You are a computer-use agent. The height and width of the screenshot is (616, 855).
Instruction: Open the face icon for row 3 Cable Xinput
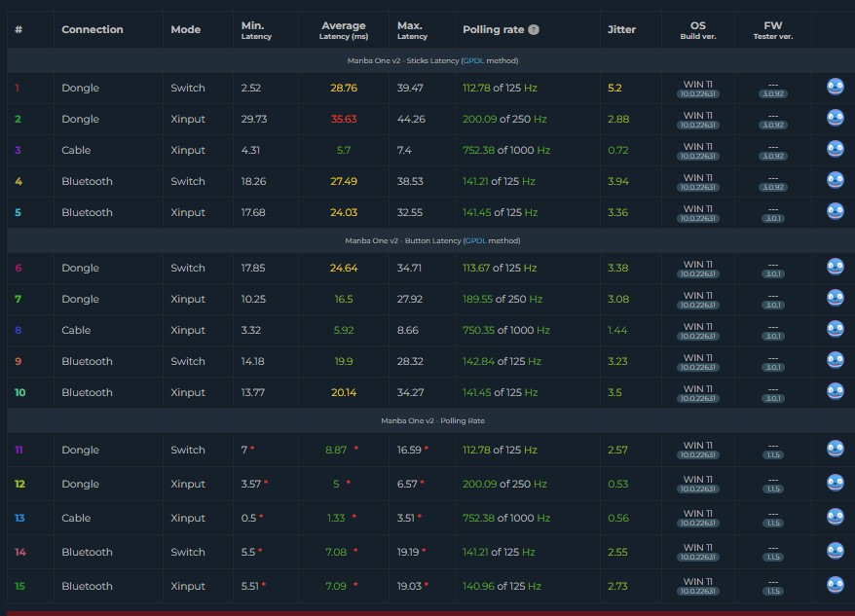pos(835,149)
